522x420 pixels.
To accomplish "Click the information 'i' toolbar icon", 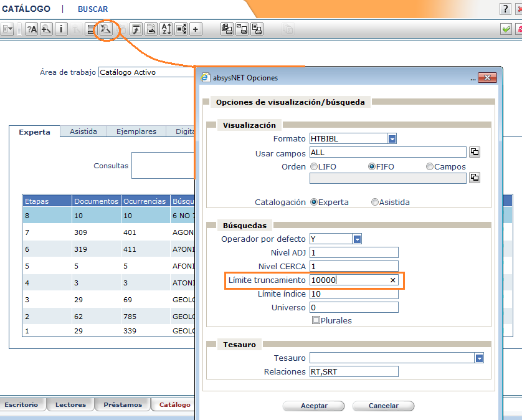I will 61,29.
